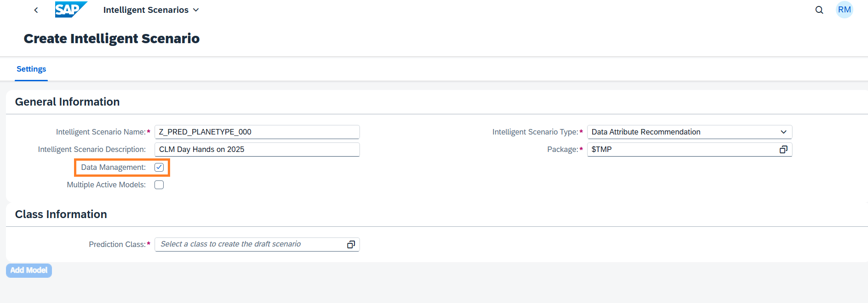Open the Intelligent Scenario Type dropdown arrow
The height and width of the screenshot is (303, 868).
click(783, 132)
